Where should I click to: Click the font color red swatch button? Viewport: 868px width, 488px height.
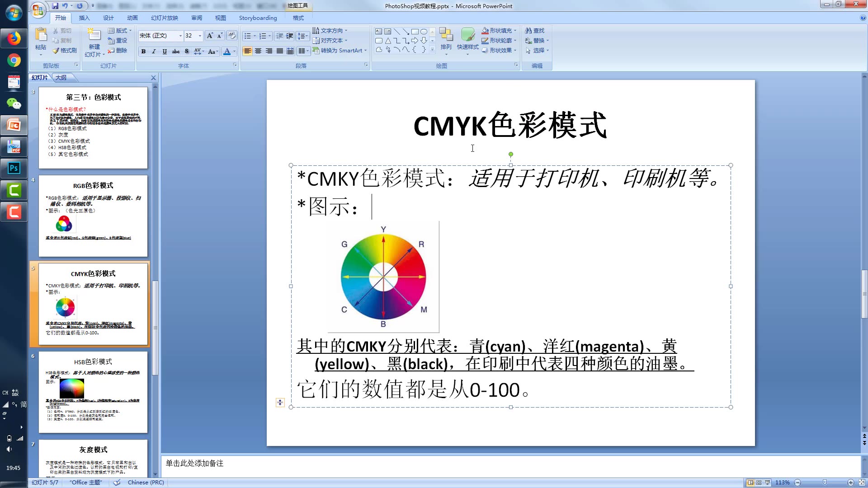pos(227,51)
